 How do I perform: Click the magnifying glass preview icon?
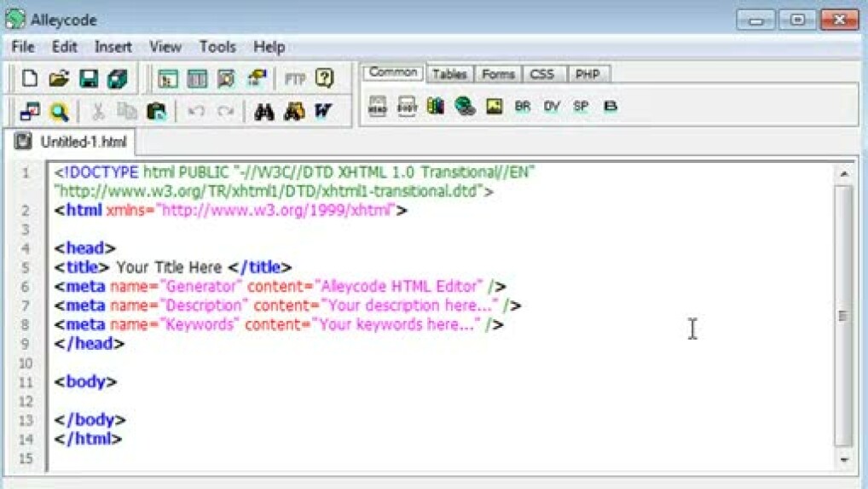tap(58, 112)
